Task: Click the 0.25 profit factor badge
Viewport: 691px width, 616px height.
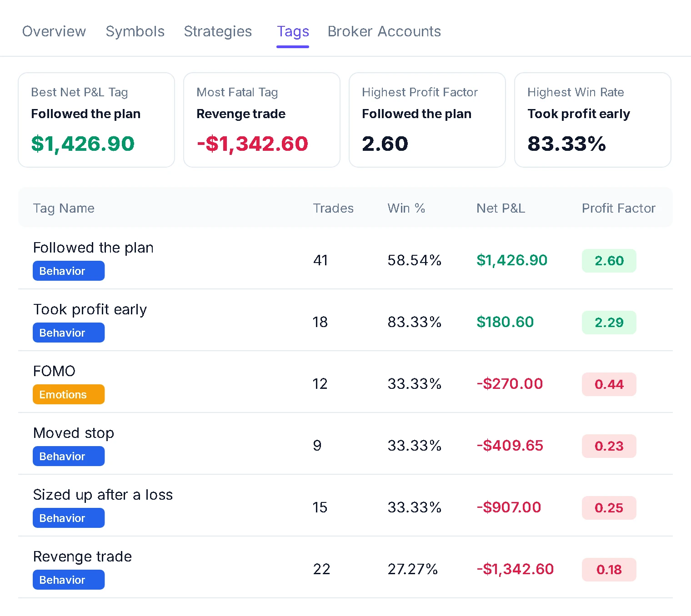Action: [x=609, y=508]
